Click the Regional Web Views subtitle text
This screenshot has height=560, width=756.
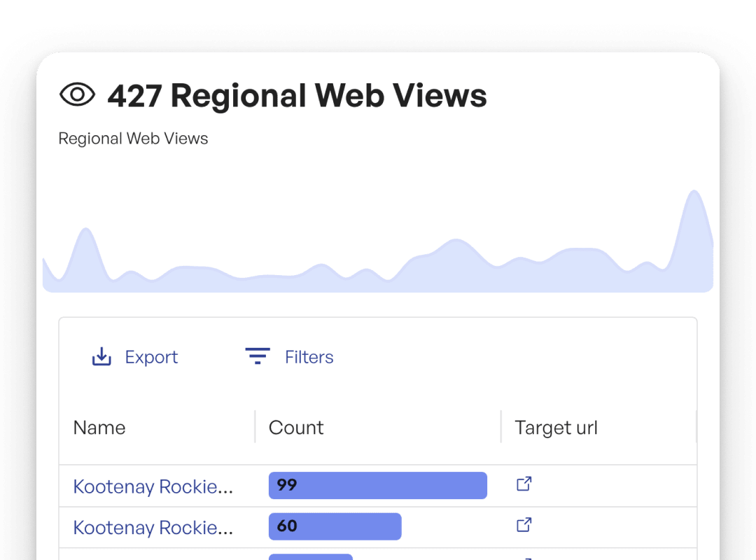point(133,139)
